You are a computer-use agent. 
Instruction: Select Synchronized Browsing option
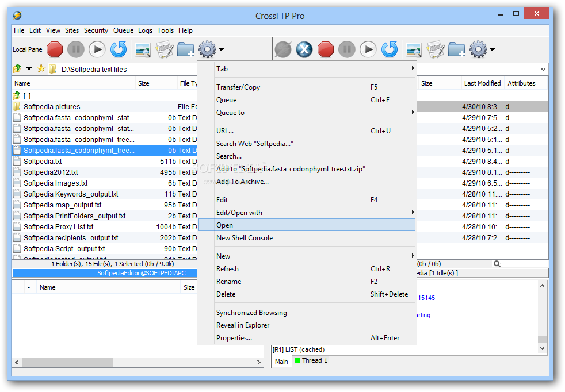(x=307, y=313)
